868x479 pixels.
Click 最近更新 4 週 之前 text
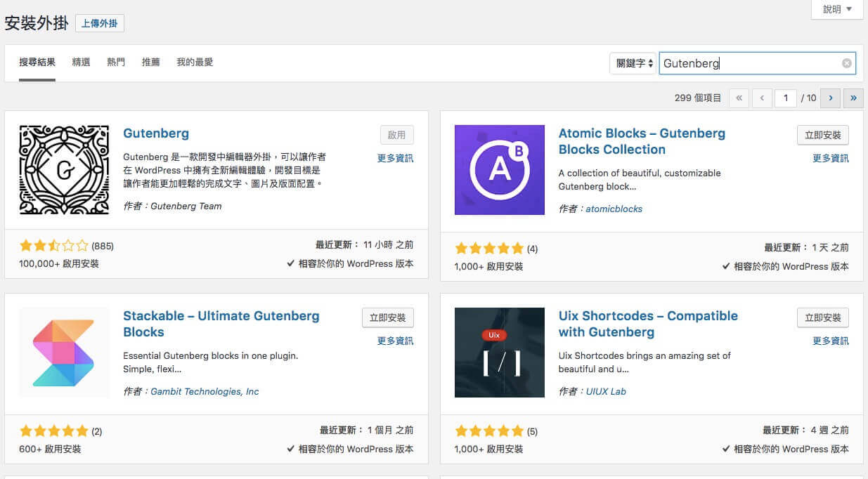[x=805, y=431]
